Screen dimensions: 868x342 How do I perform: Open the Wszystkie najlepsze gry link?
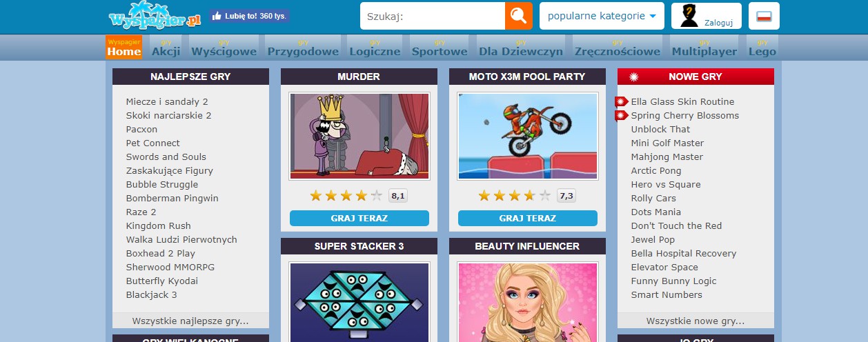[x=190, y=321]
